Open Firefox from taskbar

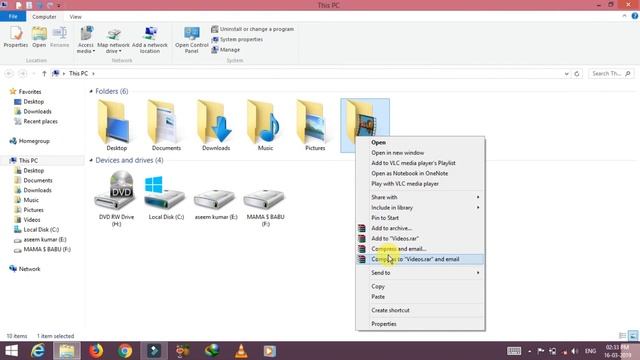tap(96, 351)
